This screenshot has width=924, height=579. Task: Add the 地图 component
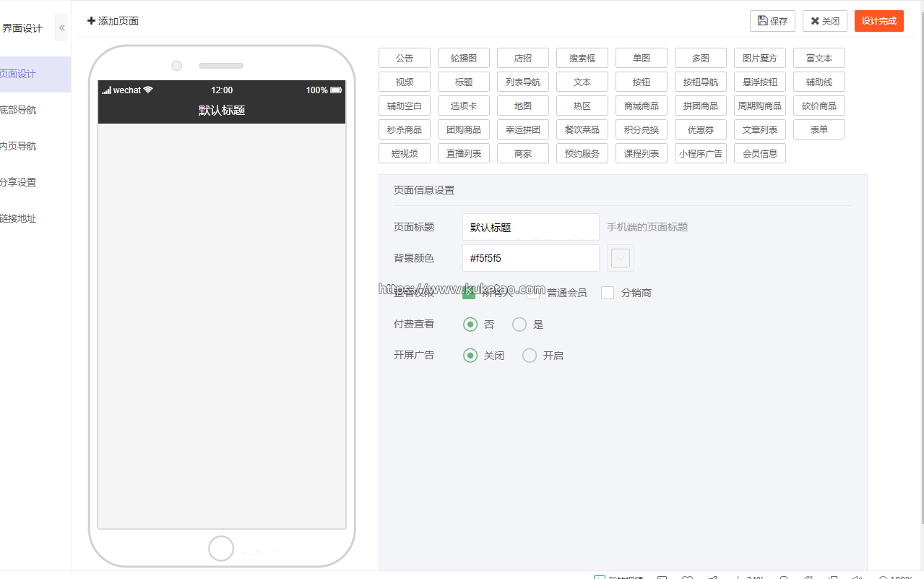[523, 106]
